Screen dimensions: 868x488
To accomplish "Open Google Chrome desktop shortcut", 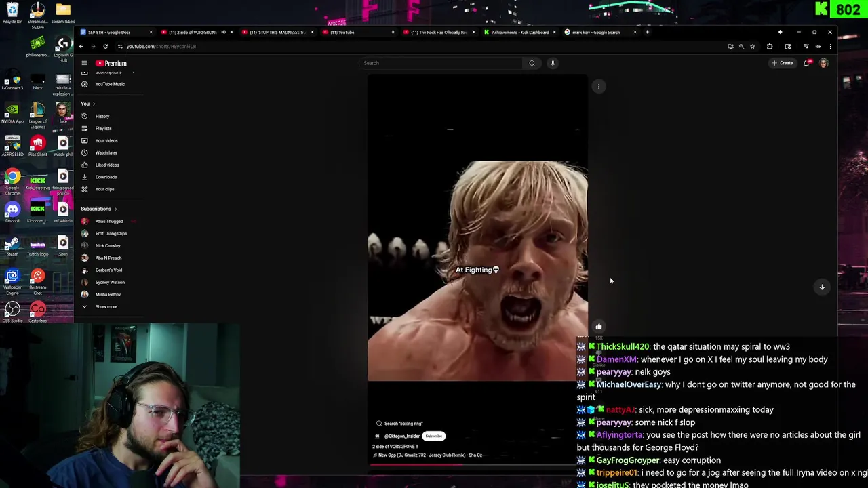I will point(12,182).
